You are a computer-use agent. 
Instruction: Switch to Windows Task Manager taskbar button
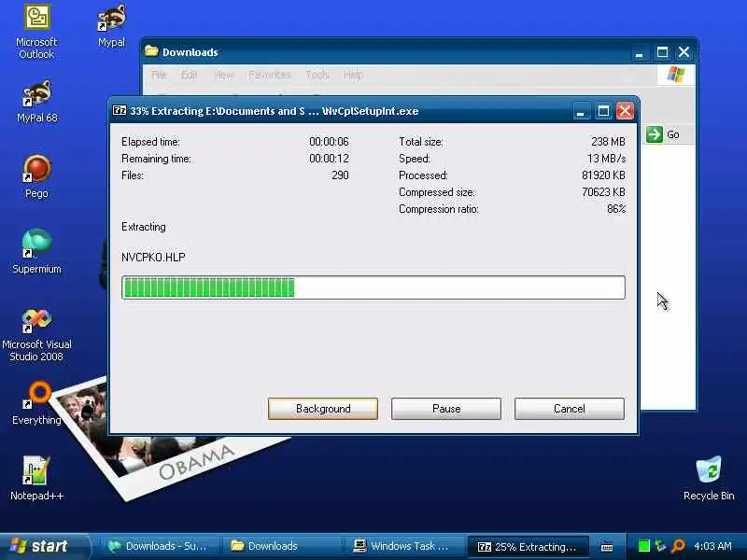click(x=404, y=546)
